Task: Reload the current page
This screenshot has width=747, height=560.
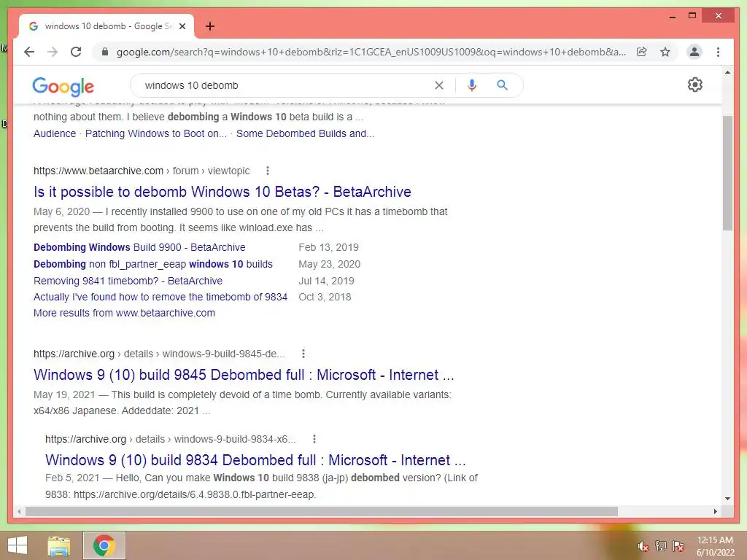Action: pyautogui.click(x=76, y=52)
